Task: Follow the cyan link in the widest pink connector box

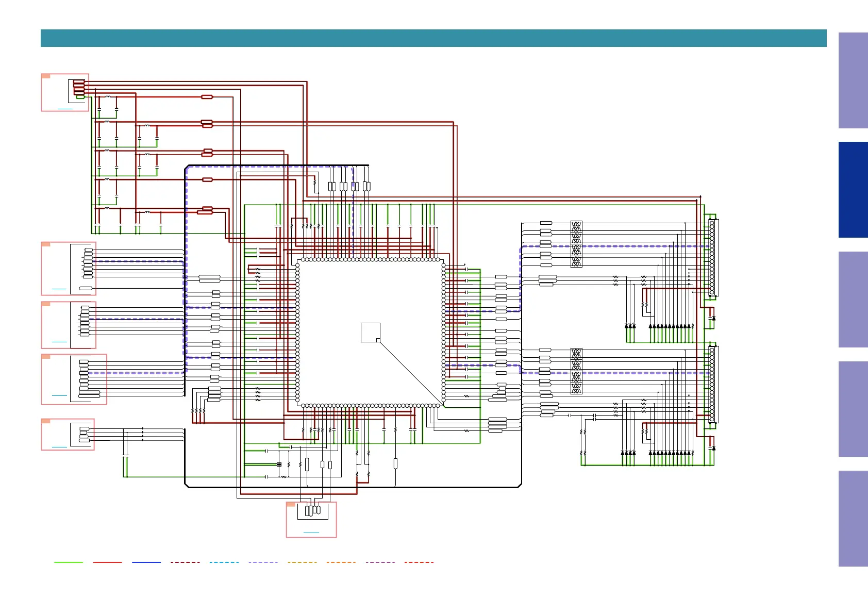Action: click(60, 395)
